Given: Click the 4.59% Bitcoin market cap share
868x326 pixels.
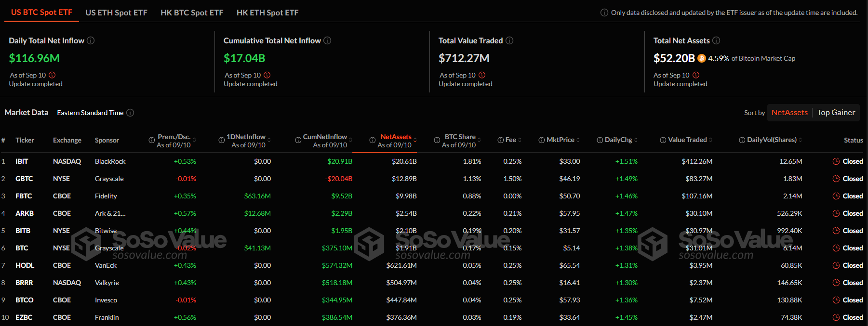Looking at the screenshot, I should (x=719, y=58).
